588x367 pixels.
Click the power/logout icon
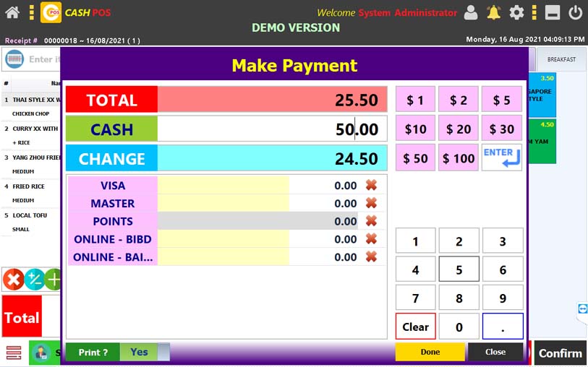tap(575, 12)
